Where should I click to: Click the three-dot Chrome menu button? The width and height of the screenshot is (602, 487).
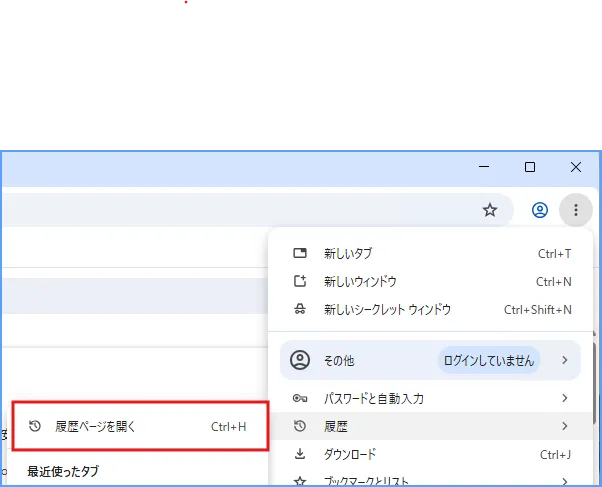click(576, 210)
